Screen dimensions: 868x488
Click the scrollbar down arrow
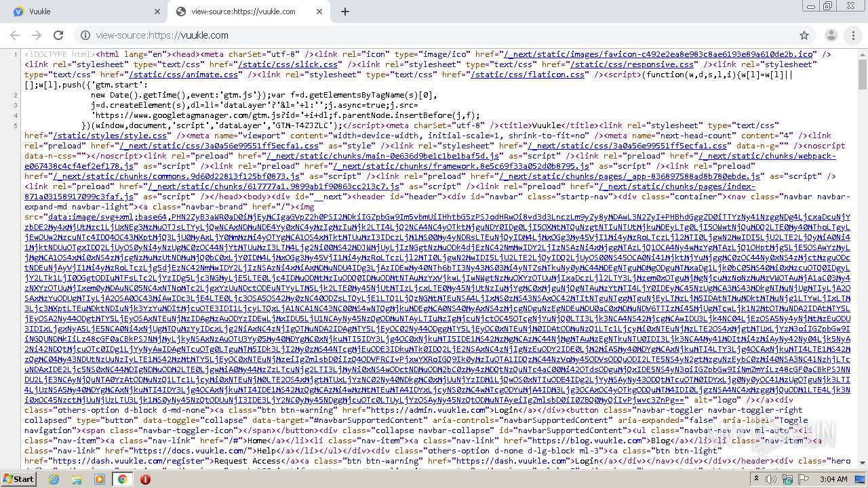tap(862, 462)
